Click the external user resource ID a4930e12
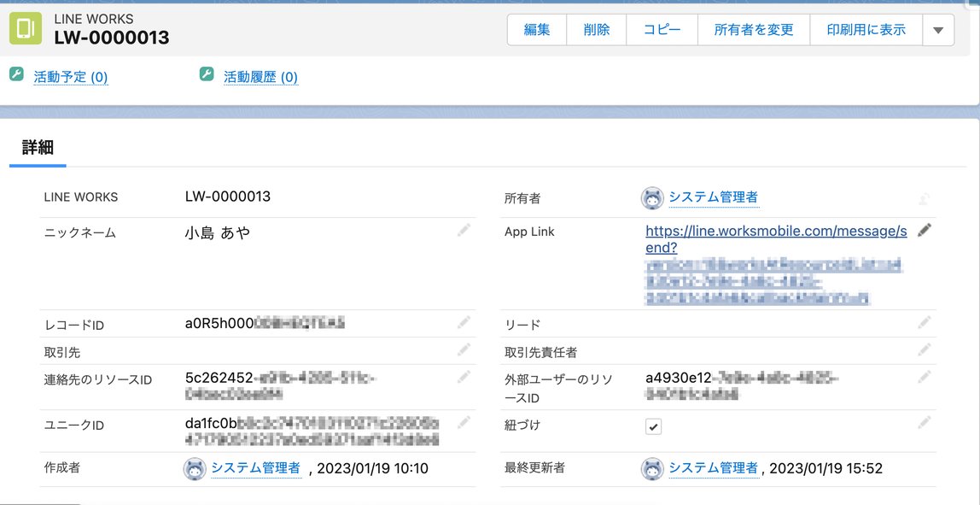 pyautogui.click(x=741, y=386)
